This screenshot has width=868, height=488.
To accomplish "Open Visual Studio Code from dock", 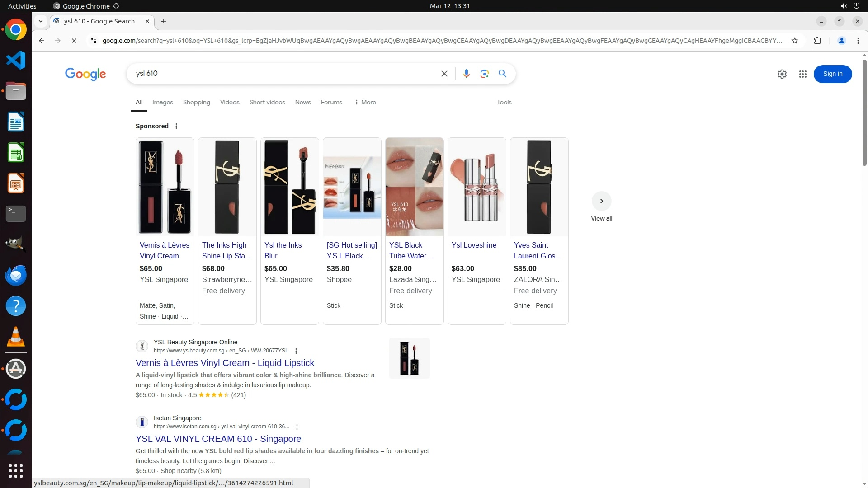I will tap(16, 60).
